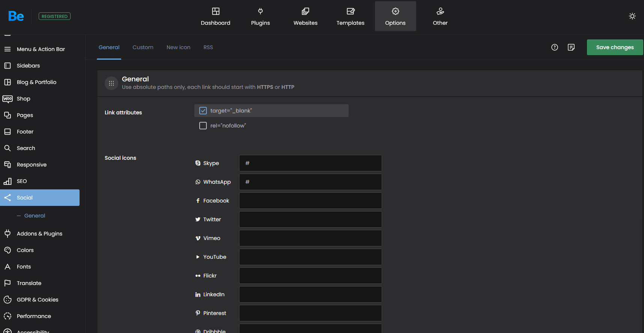This screenshot has height=333, width=644.
Task: Open Pages settings in sidebar
Action: tap(40, 115)
